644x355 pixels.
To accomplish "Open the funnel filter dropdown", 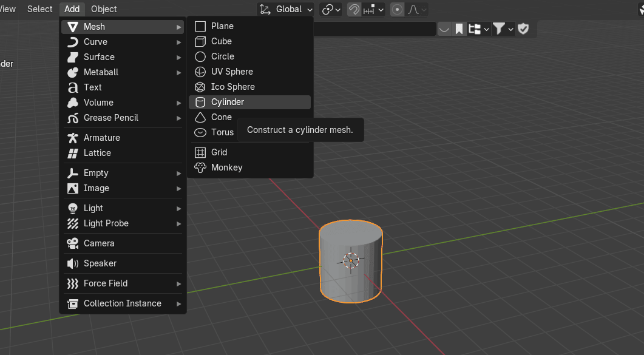I will coord(503,29).
